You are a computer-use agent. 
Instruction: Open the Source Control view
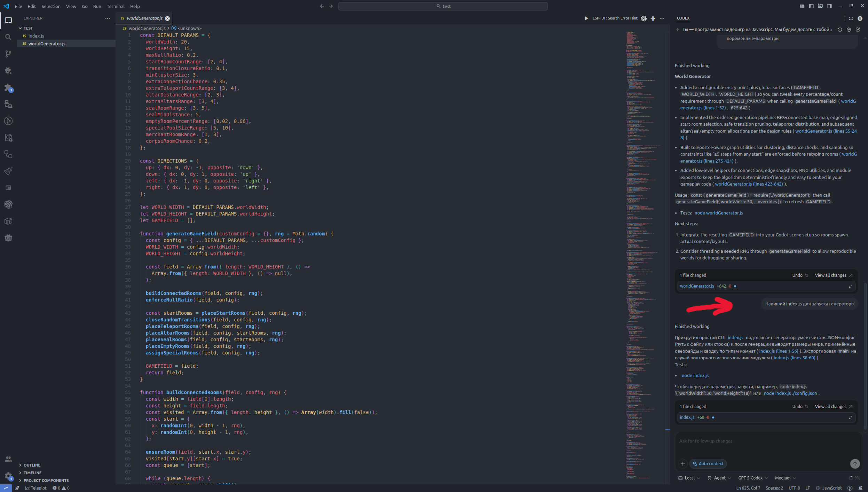click(8, 54)
